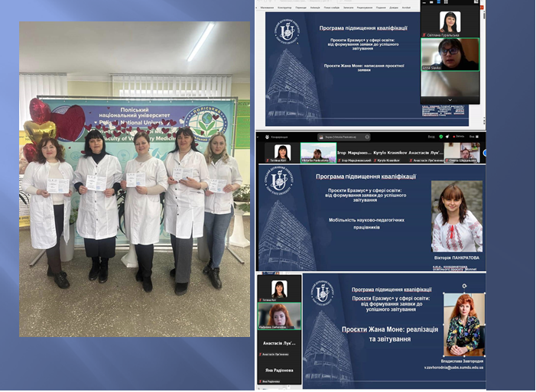Click the Viktoriia Pankratova video tile
This screenshot has height=392, width=536.
(318, 153)
